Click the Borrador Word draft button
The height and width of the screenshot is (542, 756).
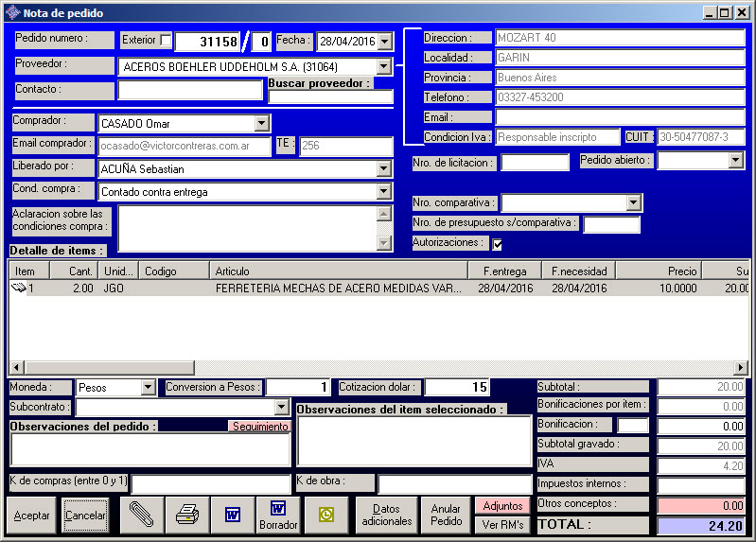[x=278, y=516]
